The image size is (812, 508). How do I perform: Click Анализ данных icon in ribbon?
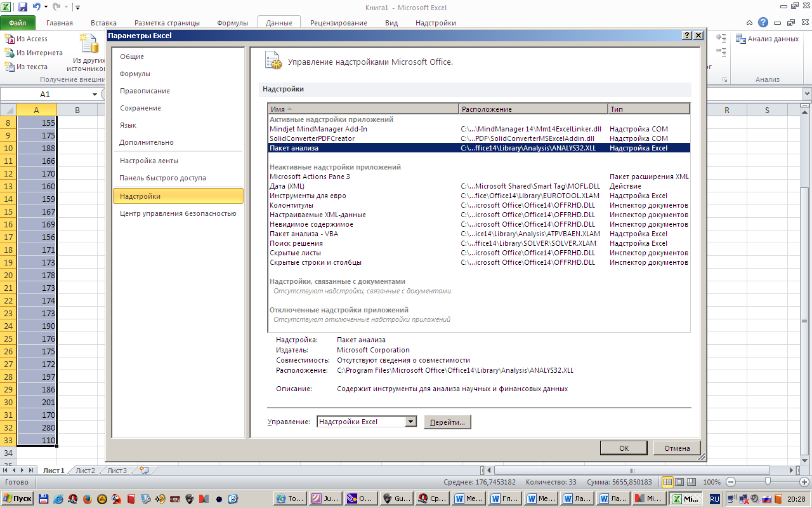pyautogui.click(x=740, y=39)
